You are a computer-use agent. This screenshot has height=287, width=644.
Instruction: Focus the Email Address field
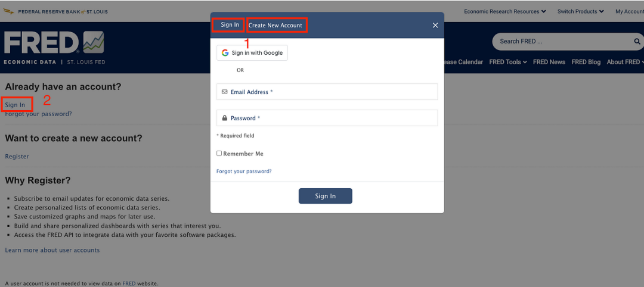[327, 92]
